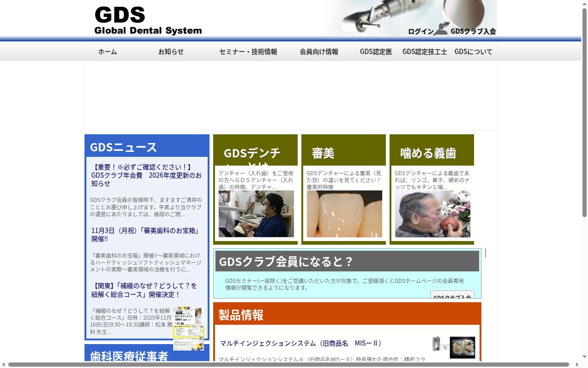Image resolution: width=588 pixels, height=368 pixels.
Task: Click the vertical scrollbar up arrow
Action: point(584,4)
